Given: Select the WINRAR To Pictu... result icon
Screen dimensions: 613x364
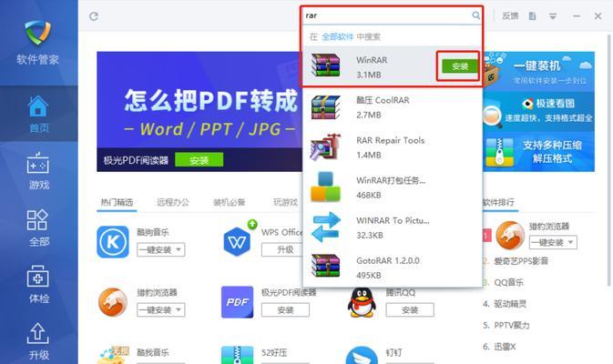Looking at the screenshot, I should pos(326,227).
